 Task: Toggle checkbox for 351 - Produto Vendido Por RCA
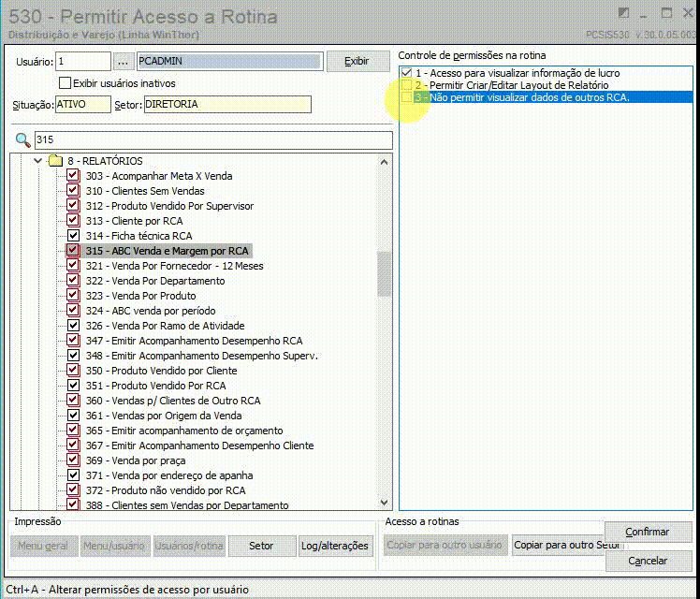[x=73, y=386]
